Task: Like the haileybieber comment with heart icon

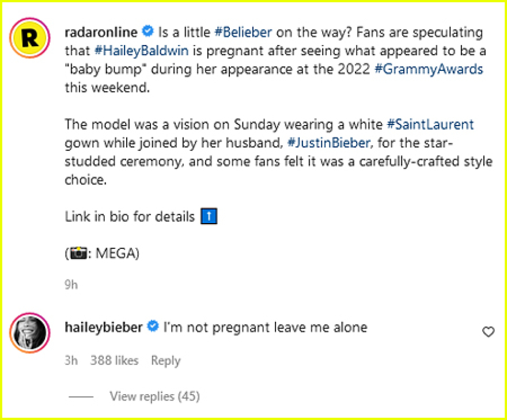Action: pos(488,332)
